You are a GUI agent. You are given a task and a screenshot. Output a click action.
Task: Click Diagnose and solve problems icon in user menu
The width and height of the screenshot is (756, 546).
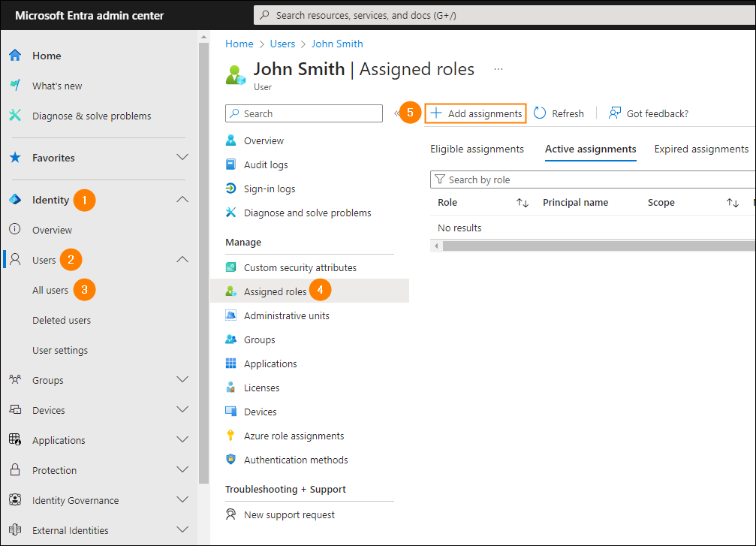231,213
